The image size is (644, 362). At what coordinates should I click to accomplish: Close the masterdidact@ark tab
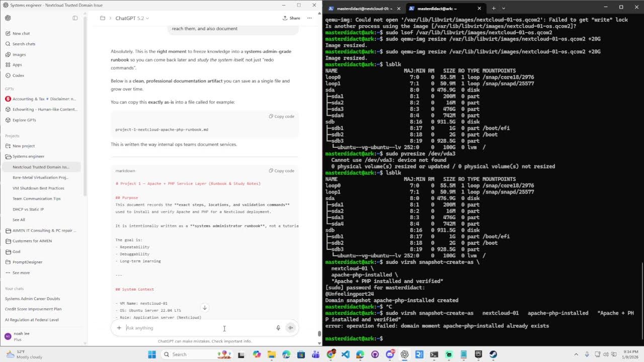click(x=479, y=8)
